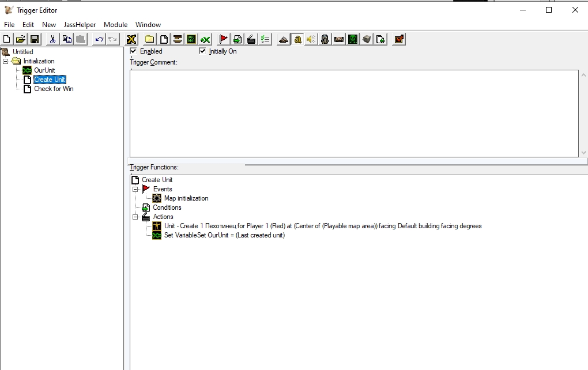
Task: Open the Campaign Editor from the toolbar
Action: (x=339, y=39)
